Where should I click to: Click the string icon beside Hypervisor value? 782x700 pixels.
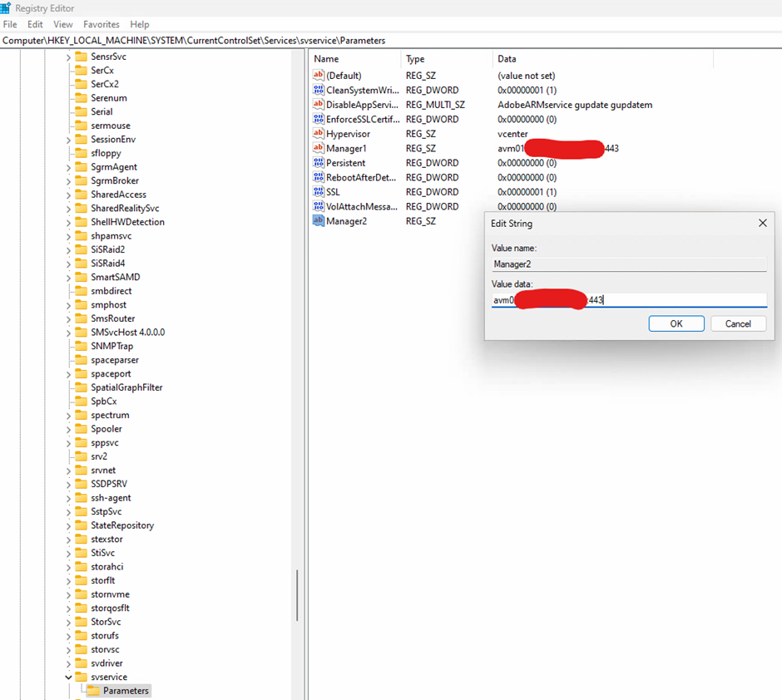(x=318, y=134)
